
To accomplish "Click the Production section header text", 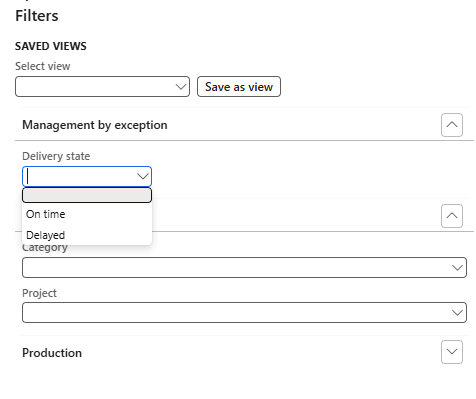I will (x=52, y=353).
